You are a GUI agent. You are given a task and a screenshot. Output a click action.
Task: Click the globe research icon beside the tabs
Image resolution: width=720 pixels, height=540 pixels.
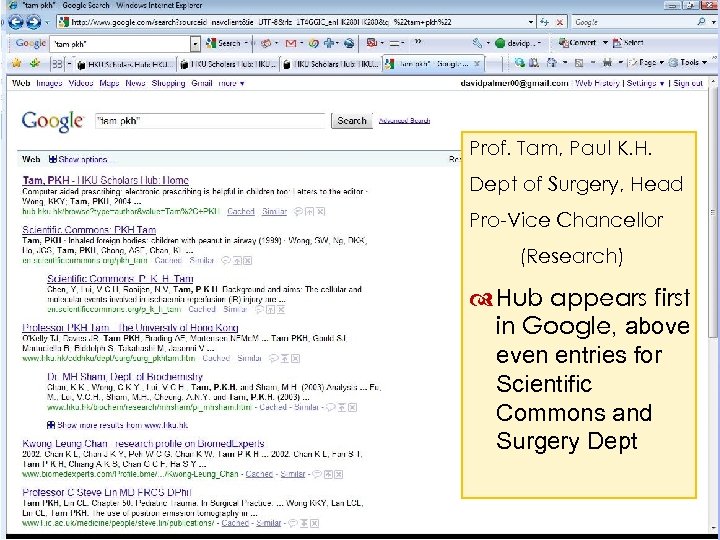coord(519,62)
